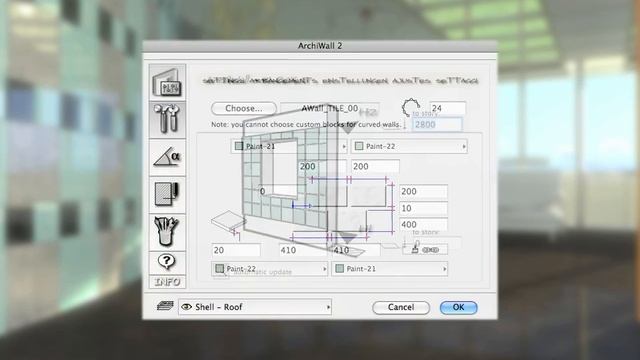Open the Shell - Roof layer dropdown
Viewport: 640px width, 360px height.
pos(255,307)
